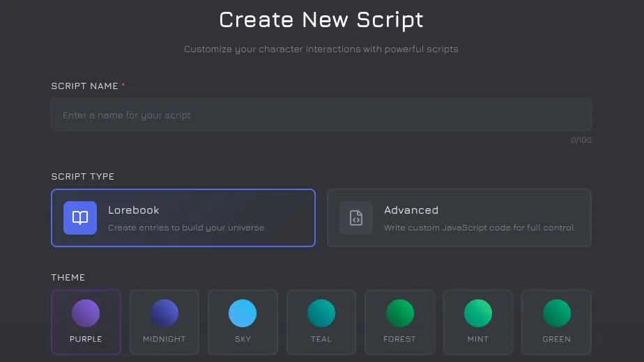The image size is (644, 362).
Task: Click the 'THEME' section label
Action: click(x=68, y=278)
